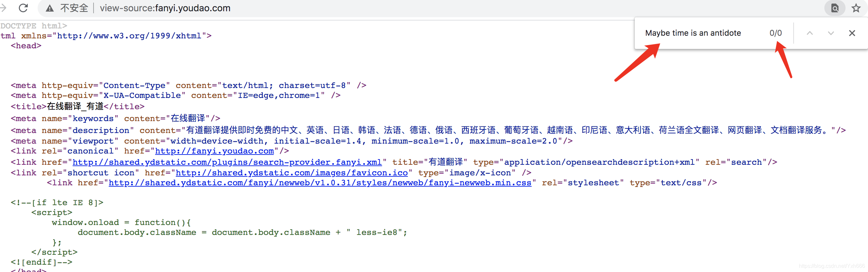Image resolution: width=868 pixels, height=272 pixels.
Task: Click the 0/0 find match counter
Action: point(775,33)
